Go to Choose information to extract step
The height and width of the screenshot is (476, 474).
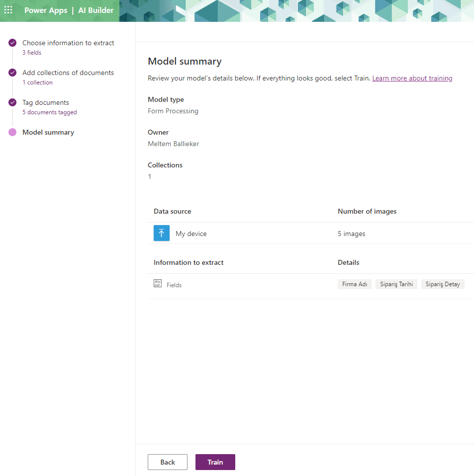68,43
